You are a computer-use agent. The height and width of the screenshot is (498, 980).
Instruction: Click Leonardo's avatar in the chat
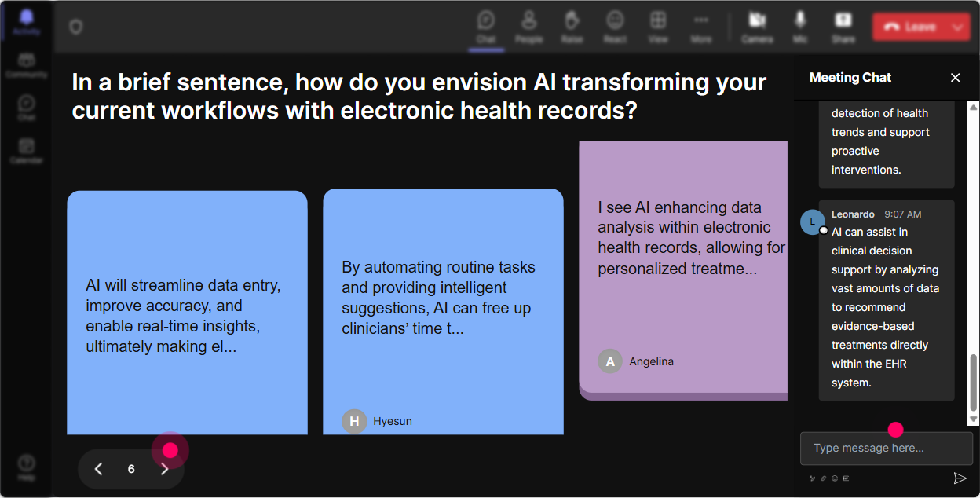pos(813,222)
